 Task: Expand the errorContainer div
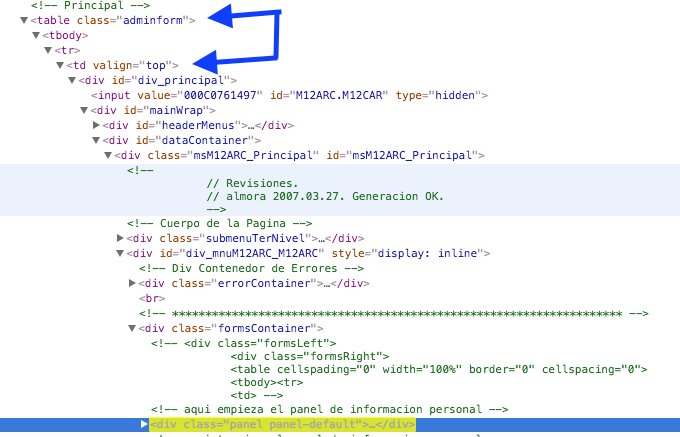(133, 284)
